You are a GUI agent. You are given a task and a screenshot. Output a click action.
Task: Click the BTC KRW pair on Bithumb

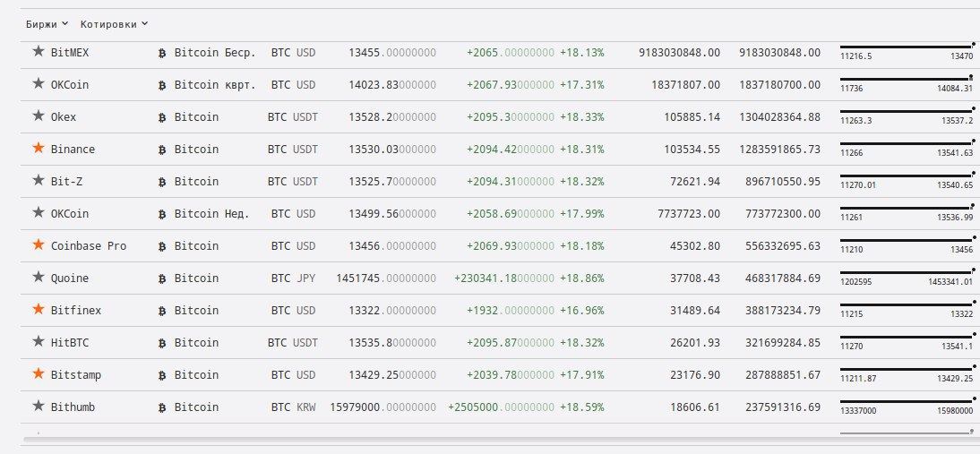click(293, 407)
